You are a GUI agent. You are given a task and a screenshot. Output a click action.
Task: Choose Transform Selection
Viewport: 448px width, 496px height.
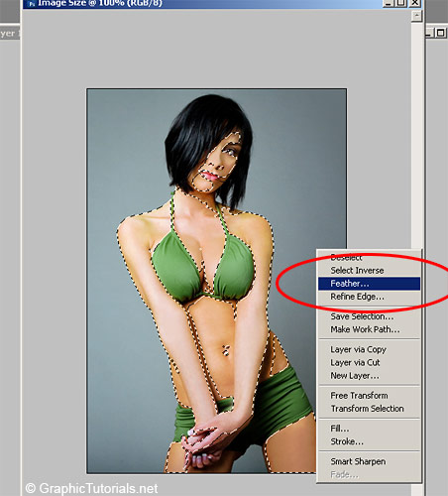coord(369,409)
